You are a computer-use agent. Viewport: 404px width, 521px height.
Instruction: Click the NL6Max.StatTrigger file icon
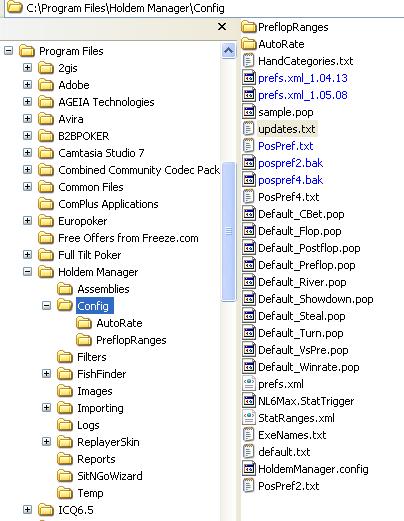248,401
